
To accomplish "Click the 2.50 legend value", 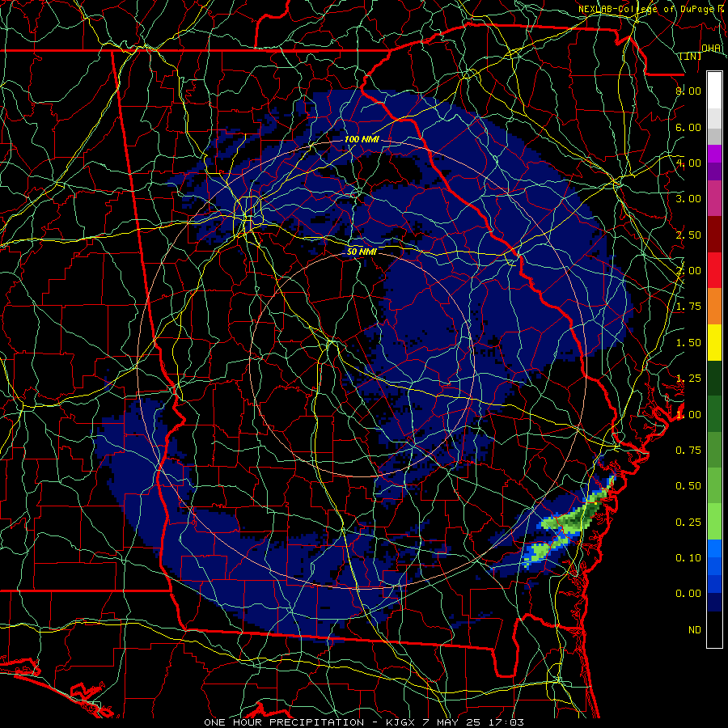I will tap(688, 235).
